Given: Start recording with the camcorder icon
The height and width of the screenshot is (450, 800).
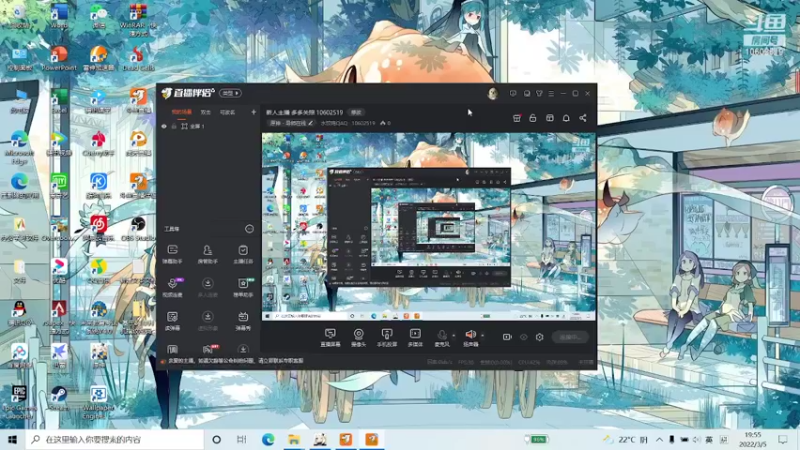Looking at the screenshot, I should click(507, 337).
